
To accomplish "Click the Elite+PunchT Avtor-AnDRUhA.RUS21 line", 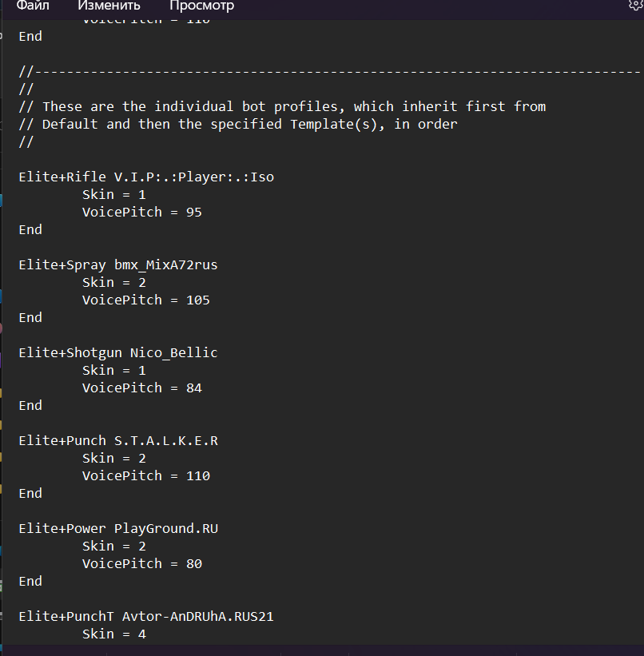I will (146, 616).
